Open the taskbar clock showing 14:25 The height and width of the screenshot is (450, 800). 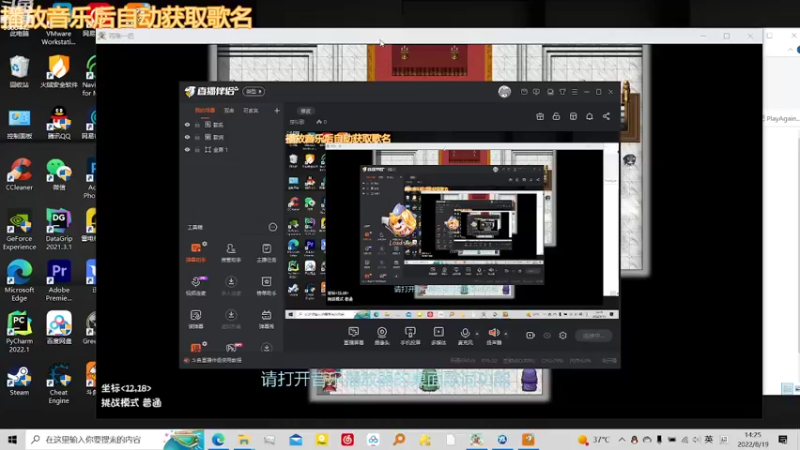pos(753,439)
